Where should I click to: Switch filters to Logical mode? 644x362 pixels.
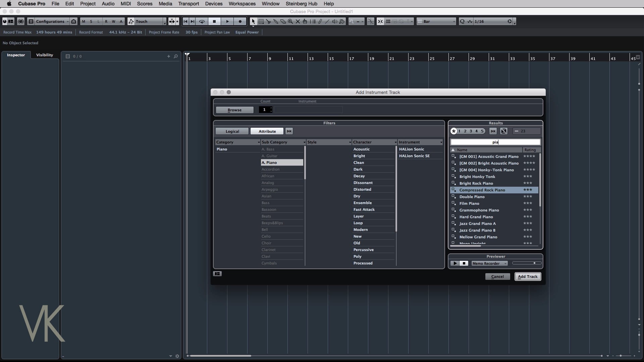[x=232, y=131]
